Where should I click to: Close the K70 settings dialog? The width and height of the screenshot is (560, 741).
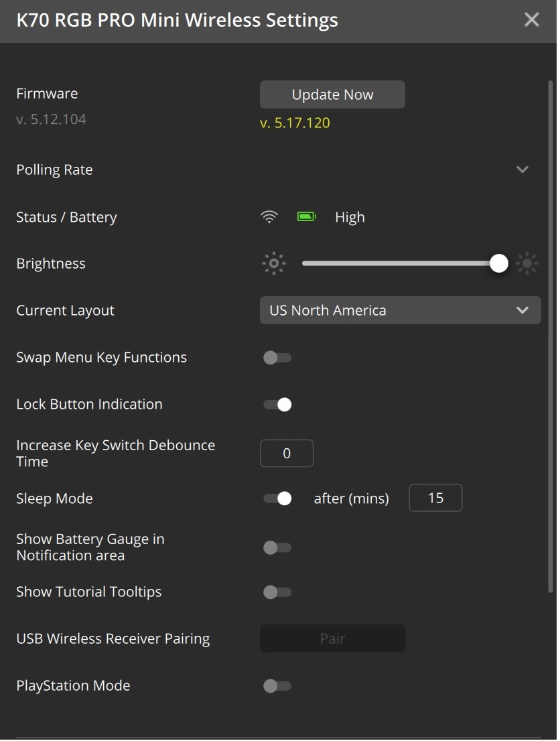(532, 20)
